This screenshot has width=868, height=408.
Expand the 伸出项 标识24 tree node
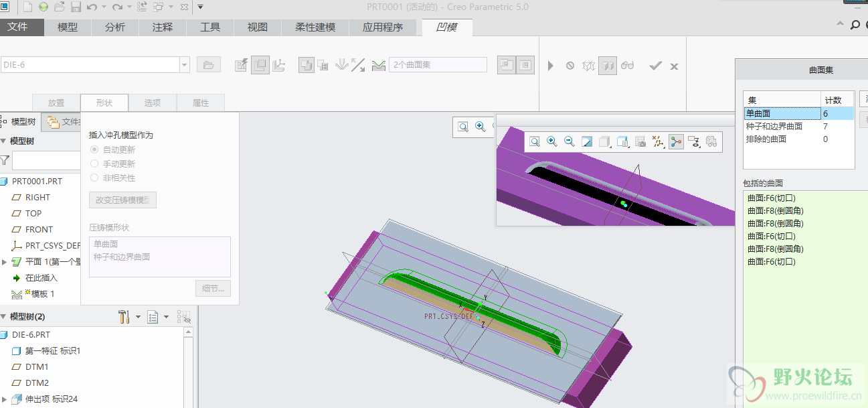[x=5, y=399]
